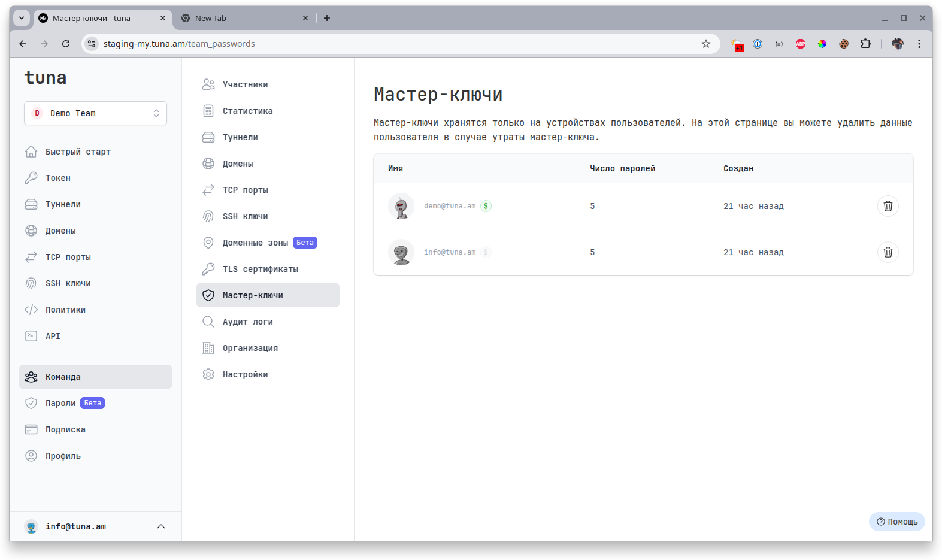Go to Участники section
Image resolution: width=942 pixels, height=560 pixels.
[x=245, y=84]
